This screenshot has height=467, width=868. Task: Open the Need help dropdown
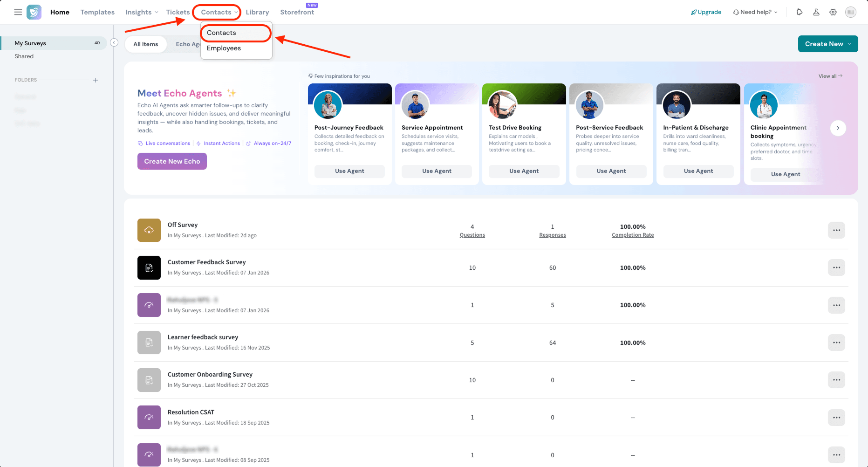[x=755, y=12]
